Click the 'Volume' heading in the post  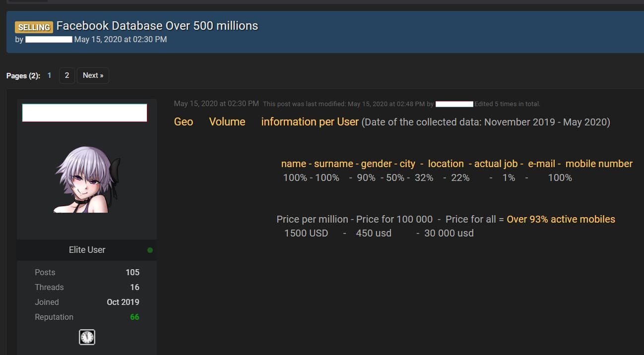pos(227,122)
